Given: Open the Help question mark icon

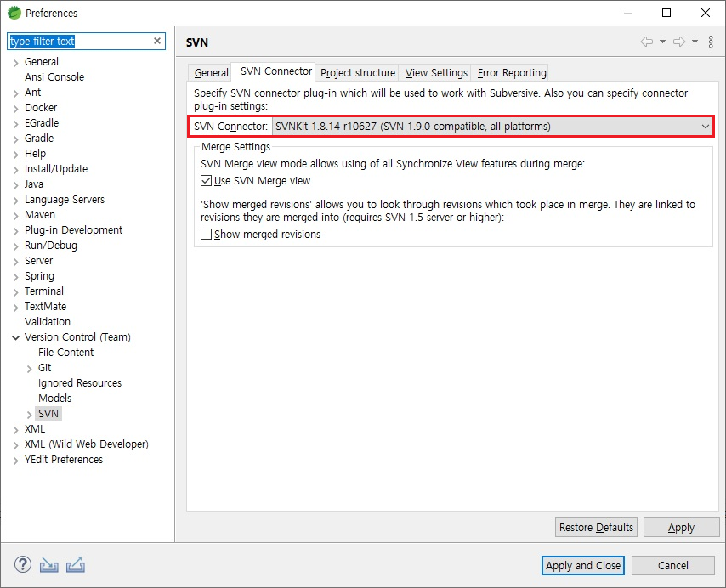Looking at the screenshot, I should (23, 565).
